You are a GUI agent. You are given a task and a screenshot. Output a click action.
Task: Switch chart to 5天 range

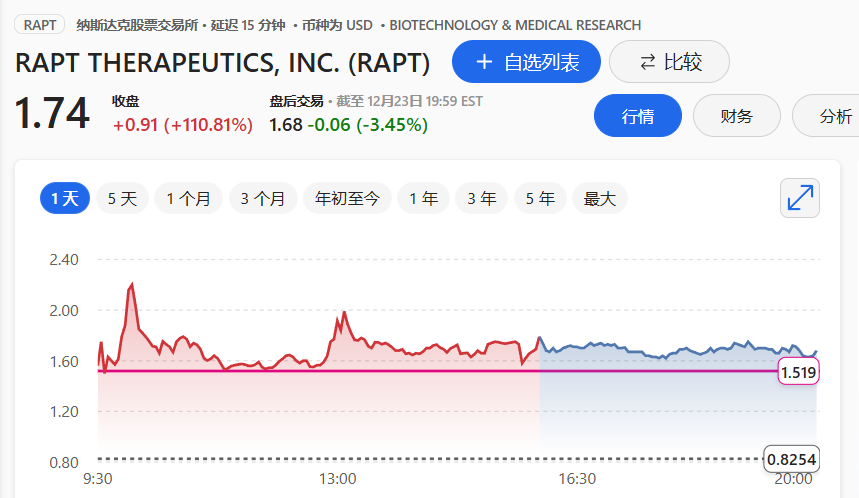tap(122, 198)
